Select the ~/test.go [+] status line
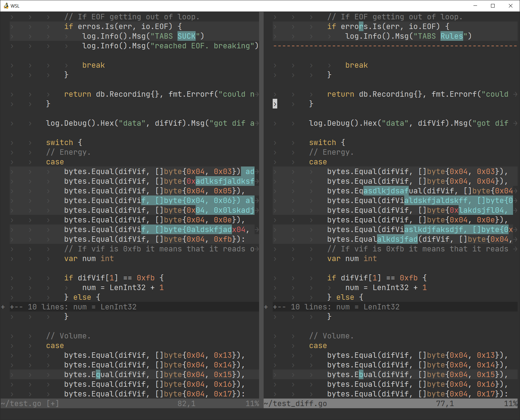Image resolution: width=520 pixels, height=420 pixels. tap(130, 403)
